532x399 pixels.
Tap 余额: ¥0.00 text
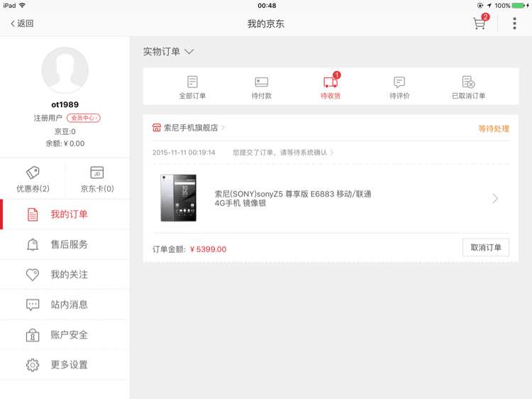click(x=65, y=143)
